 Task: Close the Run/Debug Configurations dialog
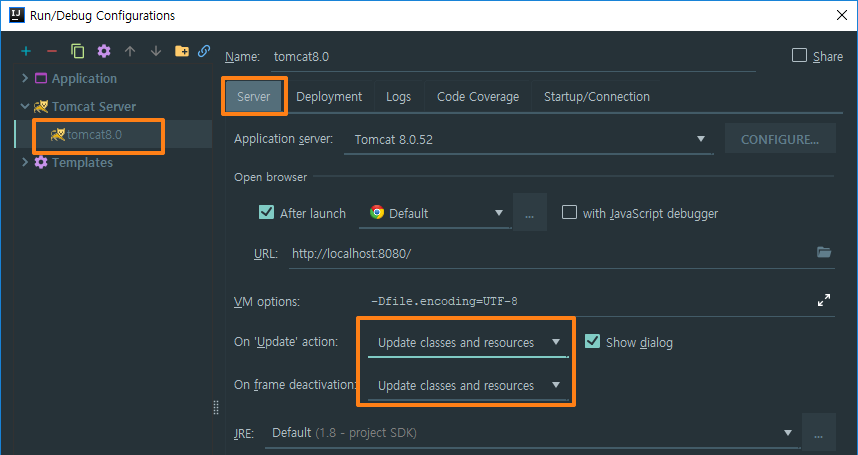842,15
